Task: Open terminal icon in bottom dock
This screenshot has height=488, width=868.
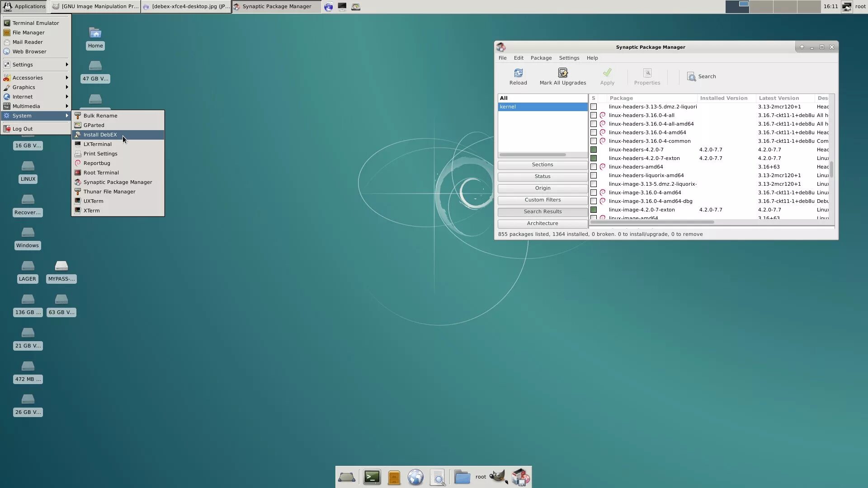Action: [x=372, y=477]
